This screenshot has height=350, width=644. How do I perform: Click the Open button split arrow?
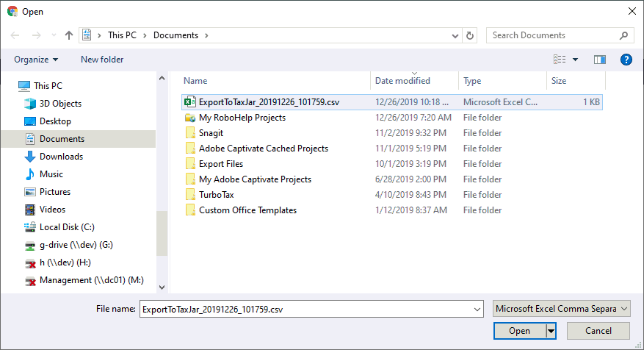[x=550, y=331]
